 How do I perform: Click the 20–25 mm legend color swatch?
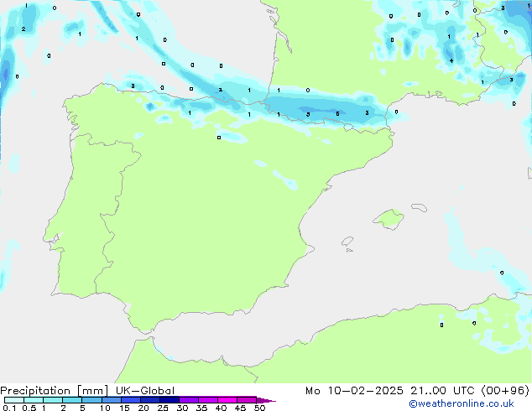[x=149, y=400]
